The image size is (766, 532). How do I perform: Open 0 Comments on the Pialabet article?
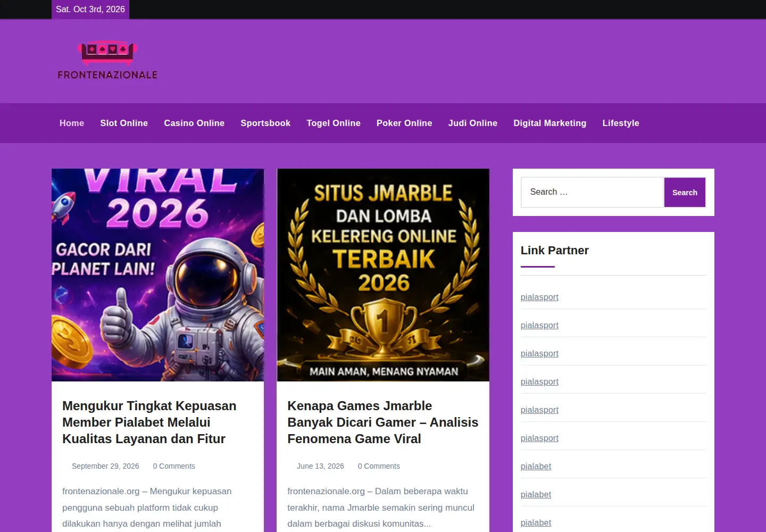tap(174, 466)
